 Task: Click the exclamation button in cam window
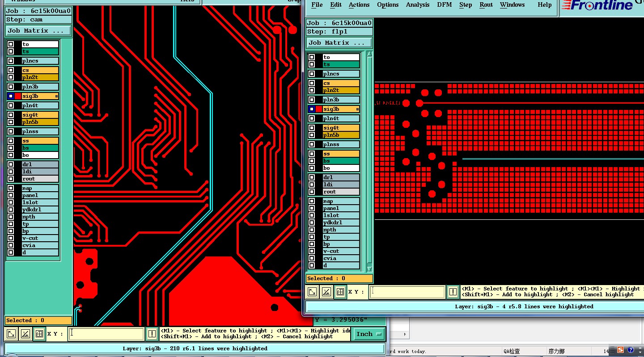(152, 334)
